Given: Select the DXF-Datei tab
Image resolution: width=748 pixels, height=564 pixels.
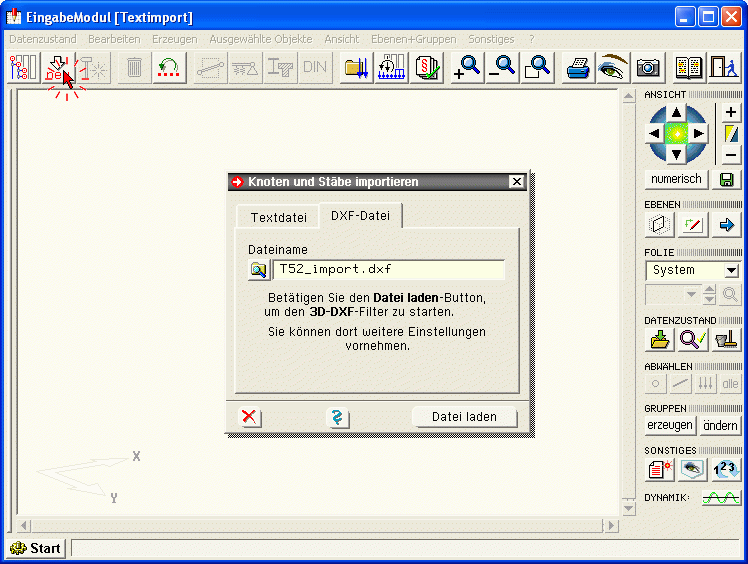Looking at the screenshot, I should click(x=361, y=216).
